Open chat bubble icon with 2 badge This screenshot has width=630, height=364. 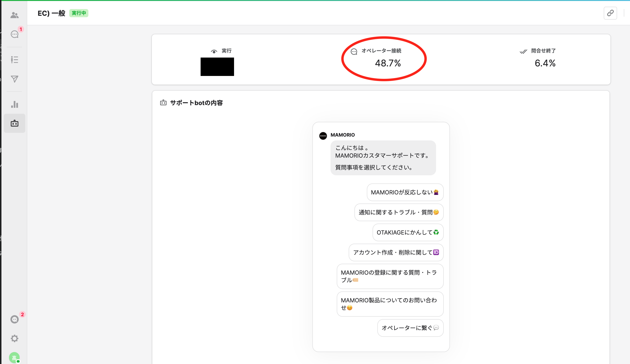click(x=15, y=319)
